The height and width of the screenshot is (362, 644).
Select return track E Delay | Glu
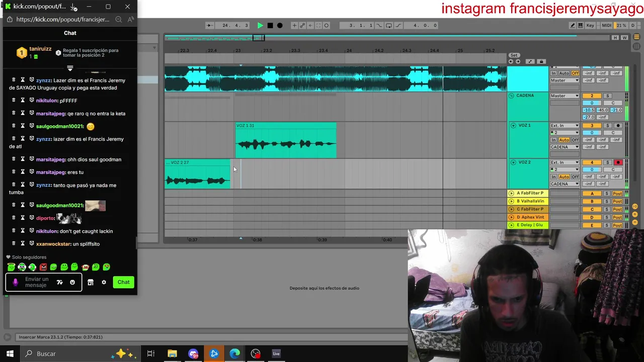[x=530, y=225]
